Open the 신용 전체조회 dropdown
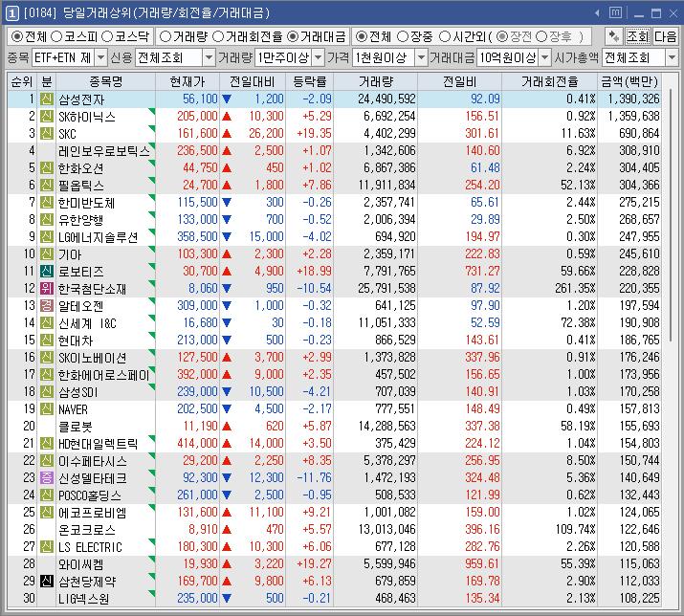Image resolution: width=684 pixels, height=616 pixels. pos(209,57)
